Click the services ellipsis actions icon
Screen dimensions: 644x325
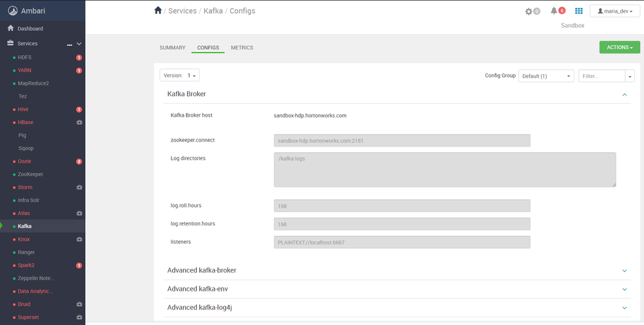point(70,44)
